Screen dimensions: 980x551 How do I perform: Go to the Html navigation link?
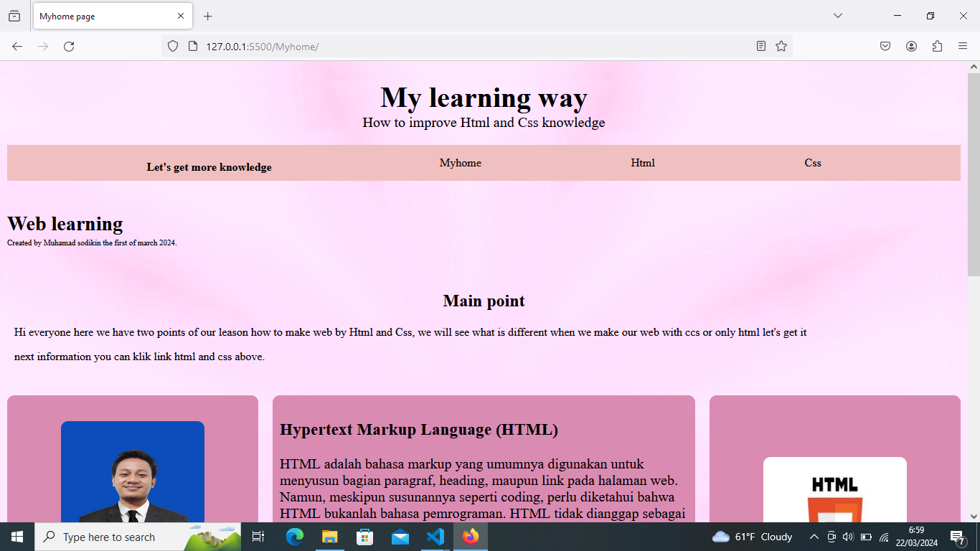(643, 163)
